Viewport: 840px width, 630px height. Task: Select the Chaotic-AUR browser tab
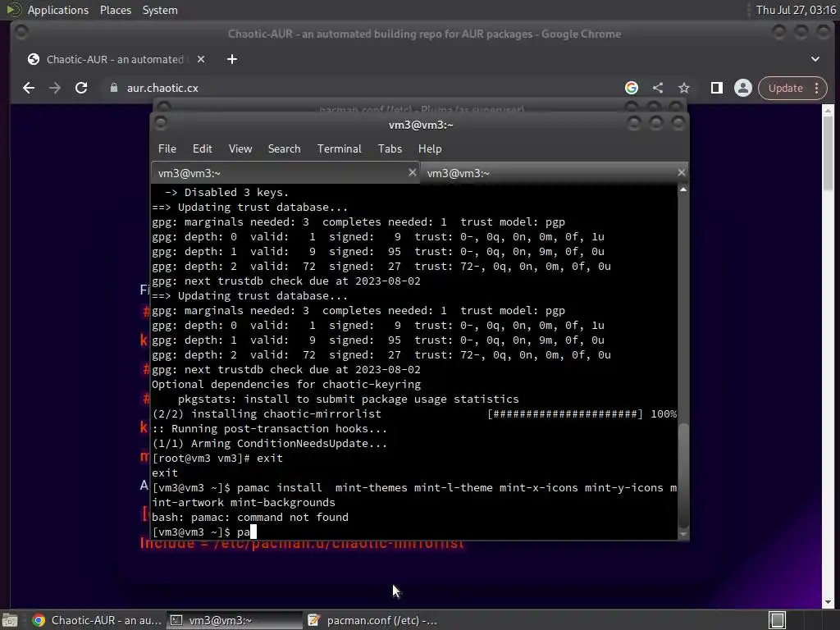coord(115,59)
